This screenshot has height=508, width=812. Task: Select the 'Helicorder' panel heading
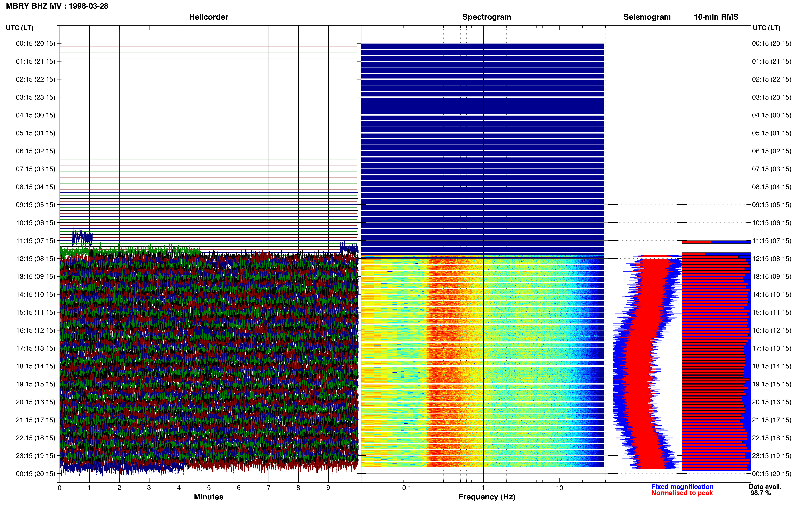click(x=209, y=17)
